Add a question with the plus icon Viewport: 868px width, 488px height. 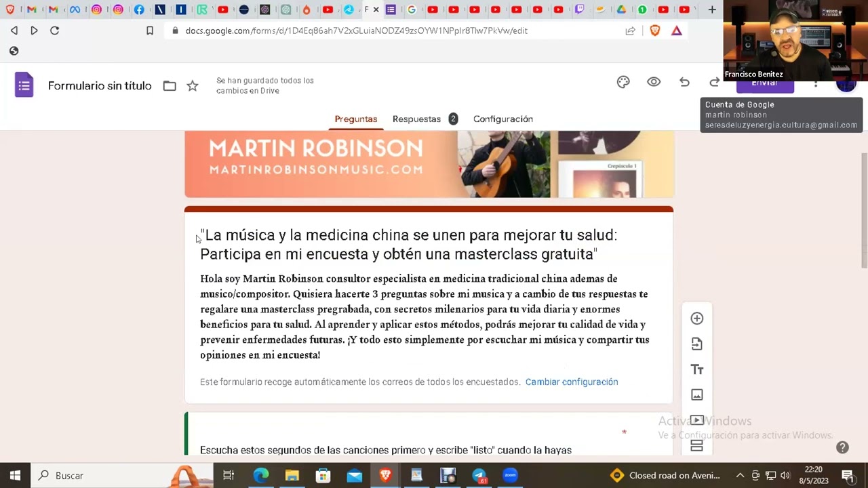click(x=696, y=319)
